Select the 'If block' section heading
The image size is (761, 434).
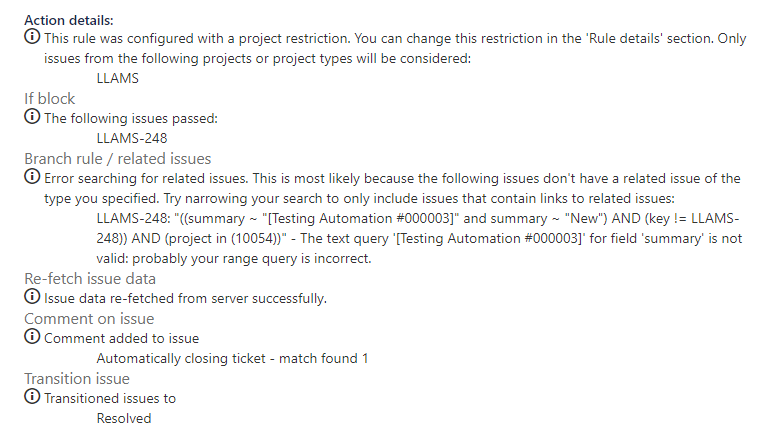coord(50,99)
